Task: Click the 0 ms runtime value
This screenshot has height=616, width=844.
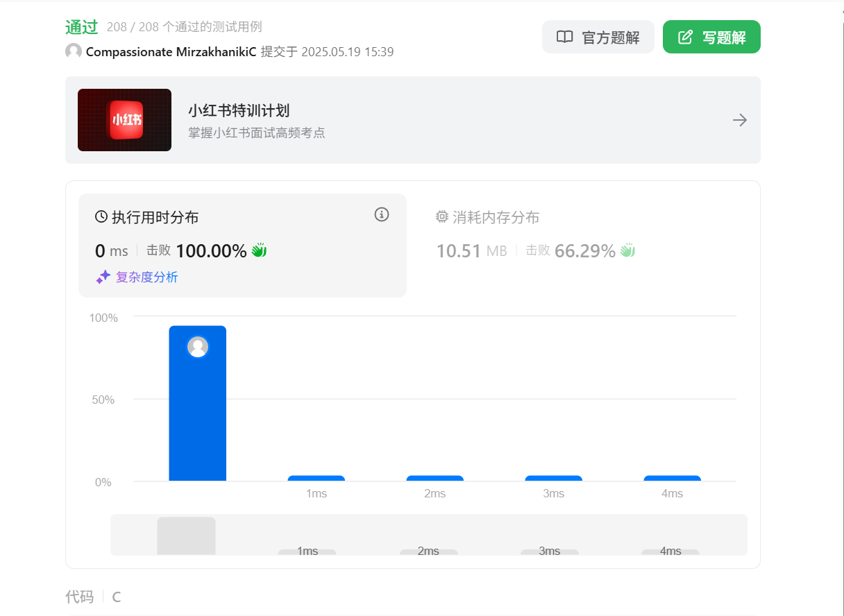Action: coord(111,251)
